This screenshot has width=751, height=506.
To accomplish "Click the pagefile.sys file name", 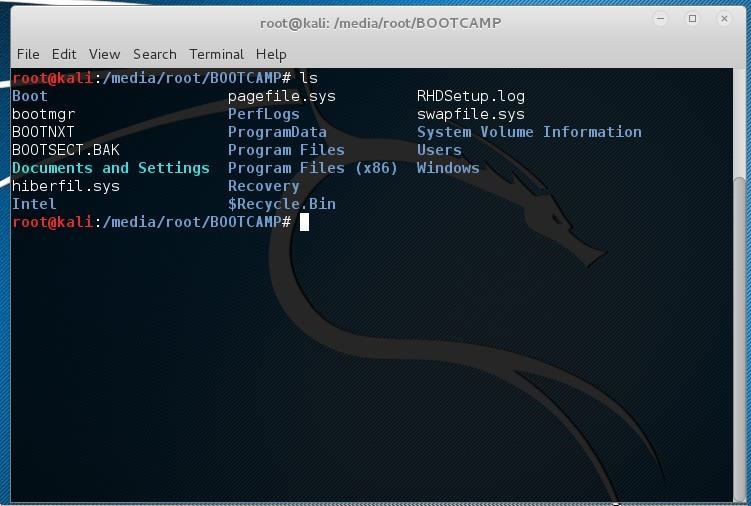I will pos(282,96).
